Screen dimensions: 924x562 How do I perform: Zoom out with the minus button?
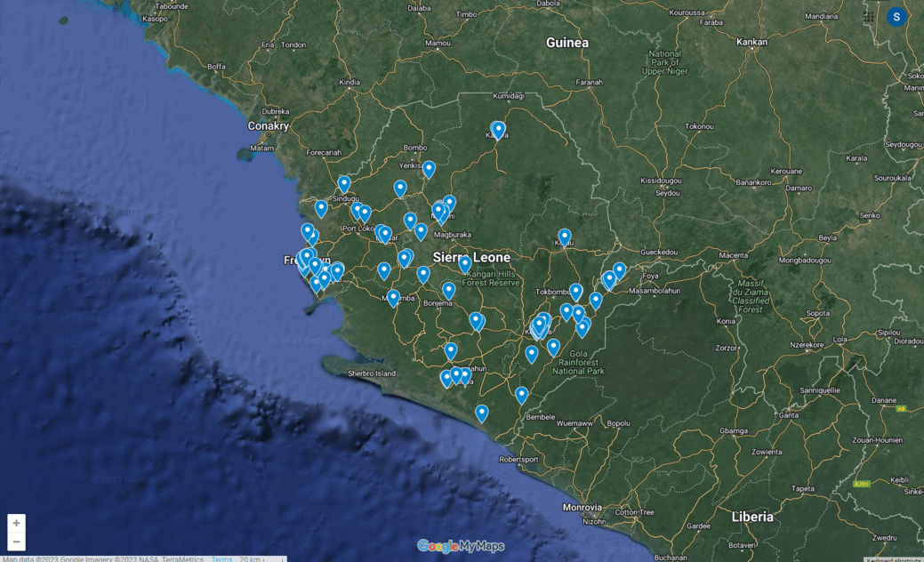tap(17, 542)
